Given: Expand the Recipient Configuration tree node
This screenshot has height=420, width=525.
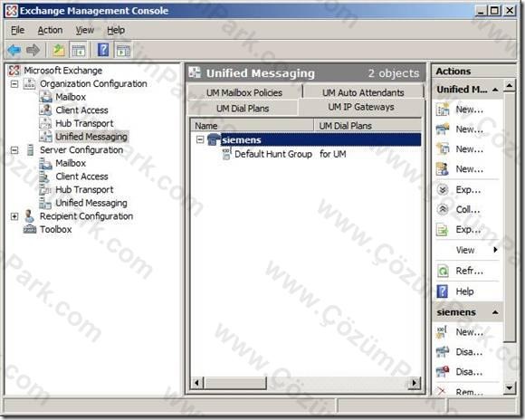Looking at the screenshot, I should pos(14,216).
